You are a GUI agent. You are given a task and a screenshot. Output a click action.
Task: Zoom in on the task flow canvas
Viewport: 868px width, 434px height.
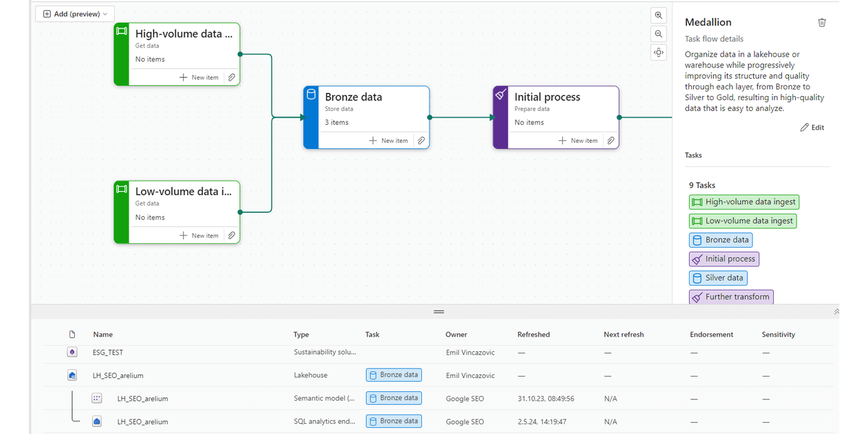pos(658,15)
